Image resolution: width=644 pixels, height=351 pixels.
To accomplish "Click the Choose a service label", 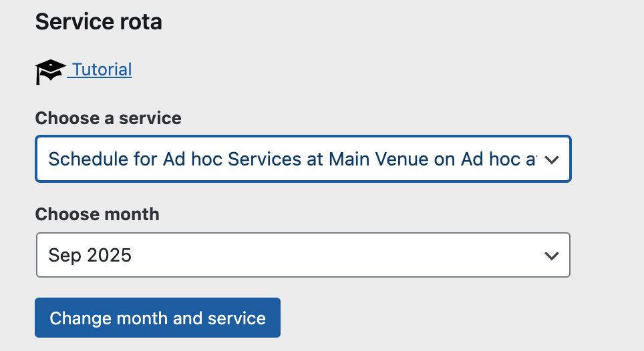I will coord(108,119).
